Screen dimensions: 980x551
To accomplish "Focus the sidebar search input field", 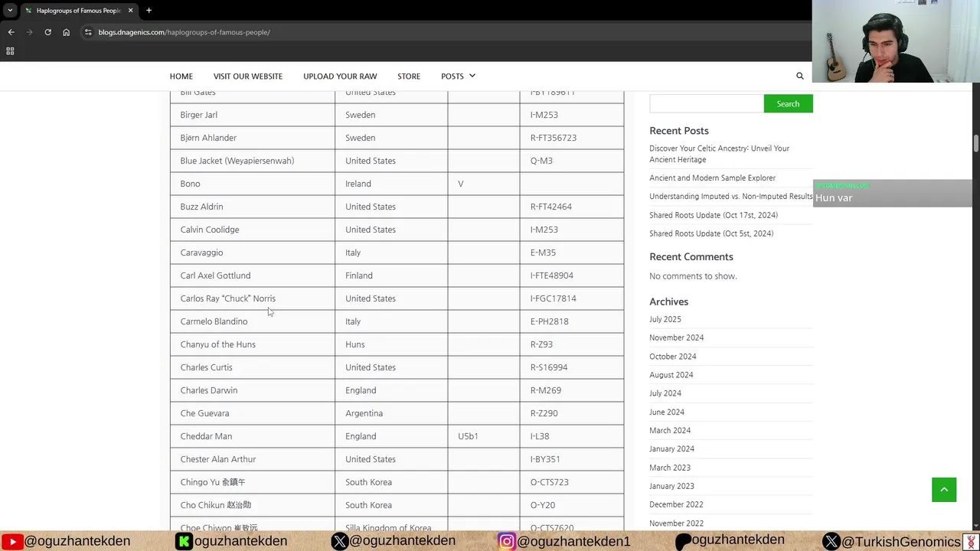I will [707, 104].
